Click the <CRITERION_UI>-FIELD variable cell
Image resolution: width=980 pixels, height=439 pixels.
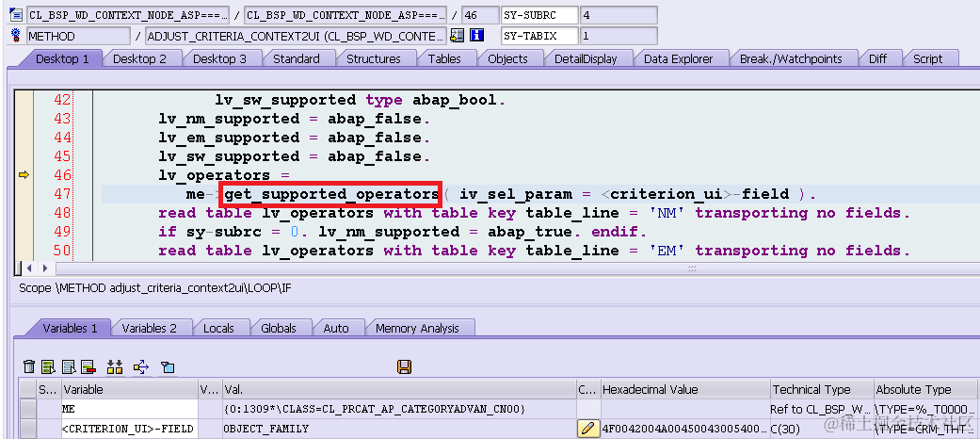coord(129,429)
